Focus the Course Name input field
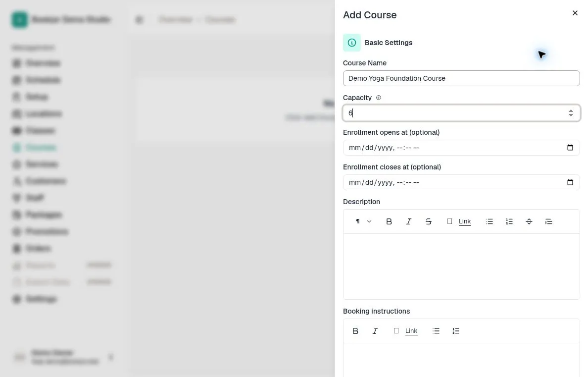Image resolution: width=588 pixels, height=377 pixels. [x=461, y=78]
